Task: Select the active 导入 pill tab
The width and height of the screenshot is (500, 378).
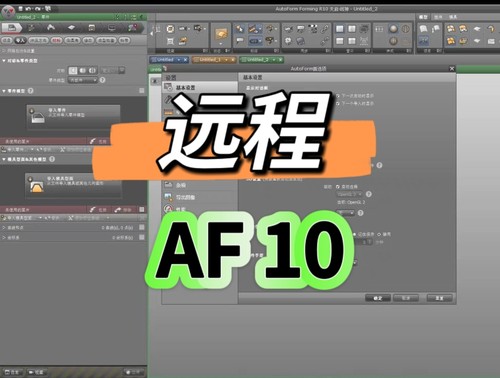Action: (20, 40)
